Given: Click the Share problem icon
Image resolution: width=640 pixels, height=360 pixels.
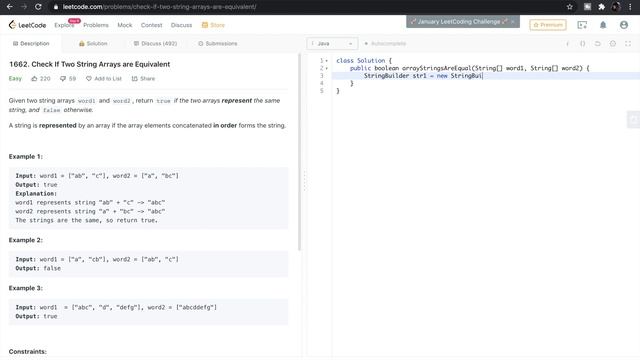Looking at the screenshot, I should tap(134, 78).
